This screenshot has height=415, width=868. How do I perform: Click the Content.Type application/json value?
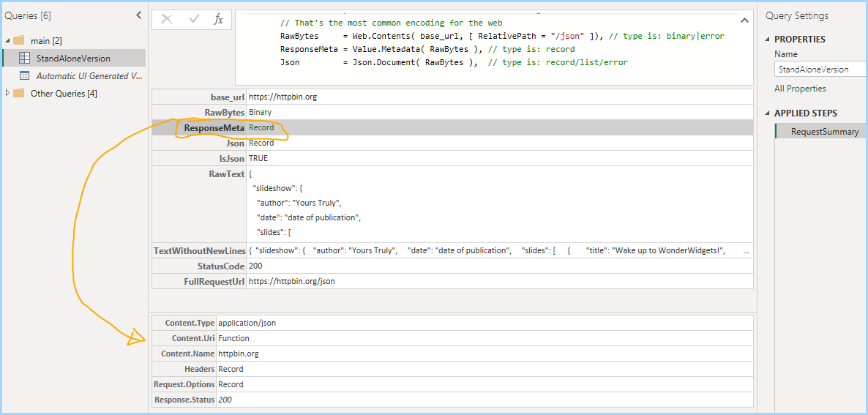point(247,323)
